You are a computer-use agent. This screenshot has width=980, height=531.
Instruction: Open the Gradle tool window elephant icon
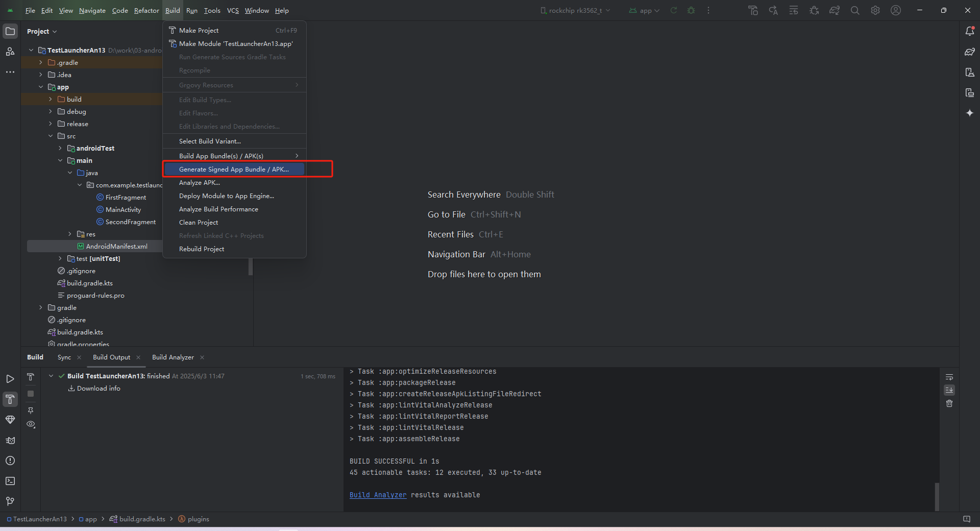click(969, 52)
